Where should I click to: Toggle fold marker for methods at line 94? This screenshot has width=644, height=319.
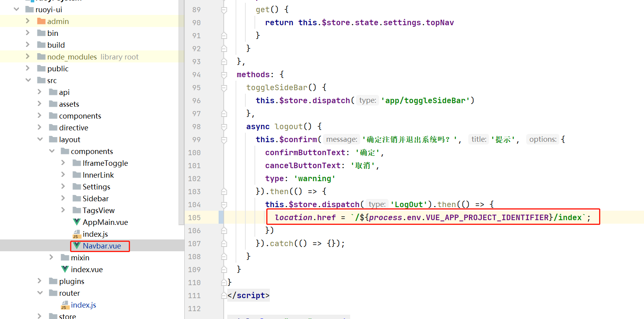click(224, 75)
